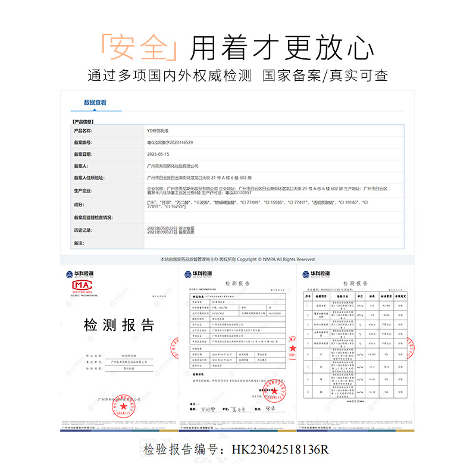The width and height of the screenshot is (476, 476).
Task: Click the report number HK23042518136R
Action: pos(280,450)
